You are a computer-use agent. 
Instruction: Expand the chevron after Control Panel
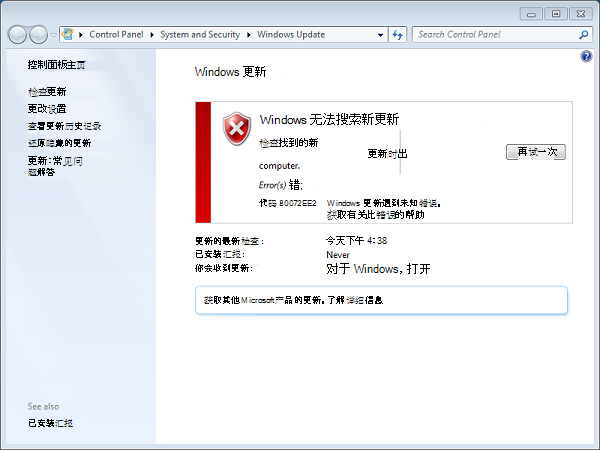point(152,35)
